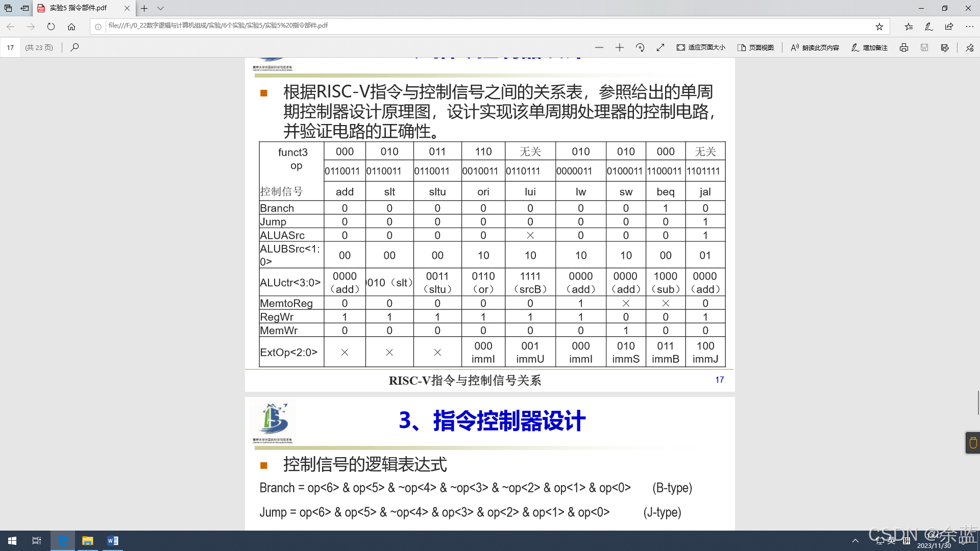
Task: Select the 实验5 指令部件.pdf tab
Action: point(78,8)
